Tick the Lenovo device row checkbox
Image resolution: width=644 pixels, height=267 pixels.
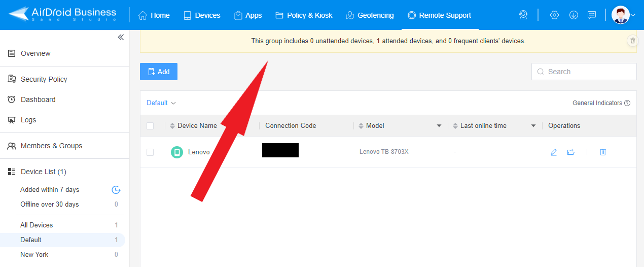(x=150, y=152)
